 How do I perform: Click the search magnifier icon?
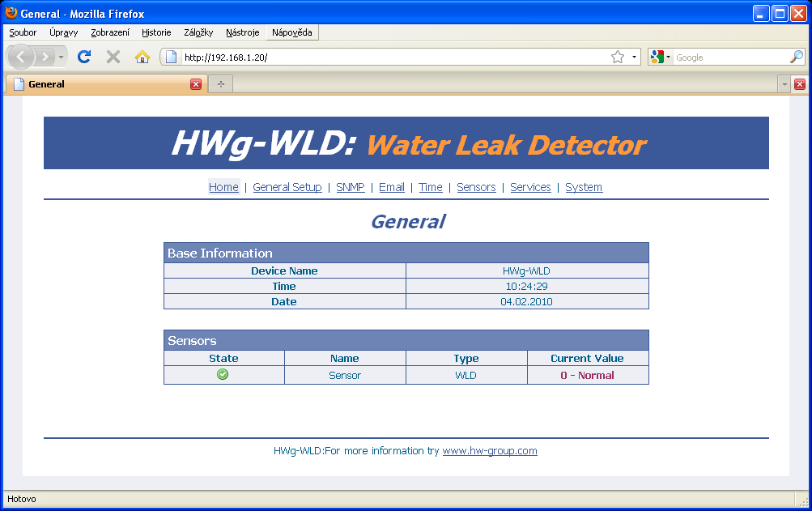pyautogui.click(x=796, y=57)
